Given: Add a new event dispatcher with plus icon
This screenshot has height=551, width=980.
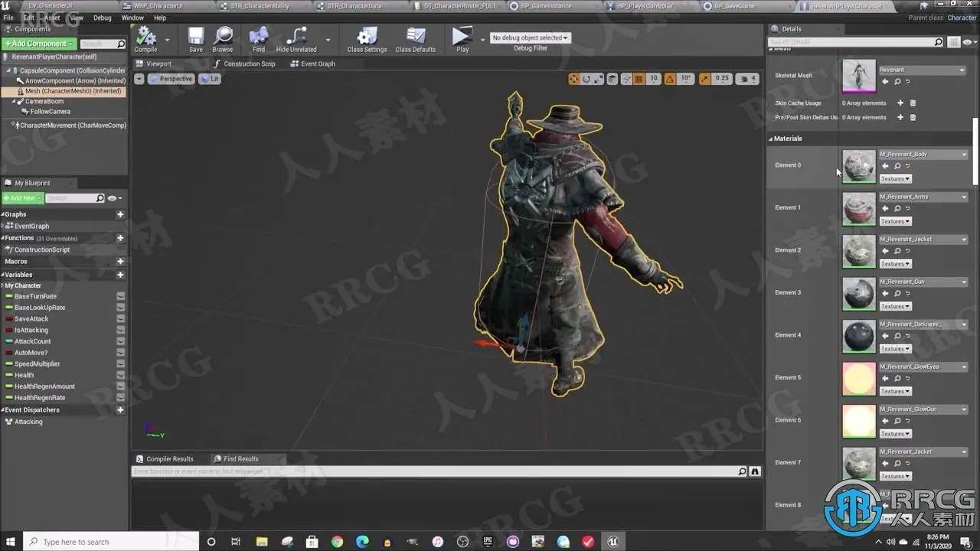Looking at the screenshot, I should pyautogui.click(x=120, y=410).
